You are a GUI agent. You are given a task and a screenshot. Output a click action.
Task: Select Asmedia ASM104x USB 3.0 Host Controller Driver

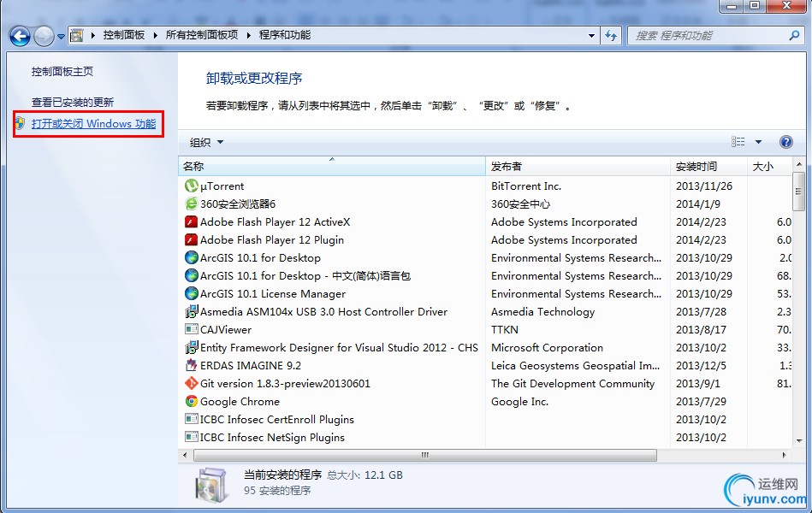pos(323,311)
